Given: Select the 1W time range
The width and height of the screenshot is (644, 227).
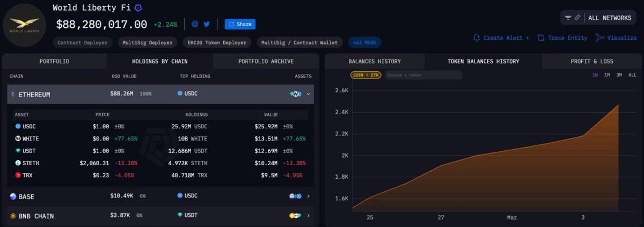Looking at the screenshot, I should 595,75.
